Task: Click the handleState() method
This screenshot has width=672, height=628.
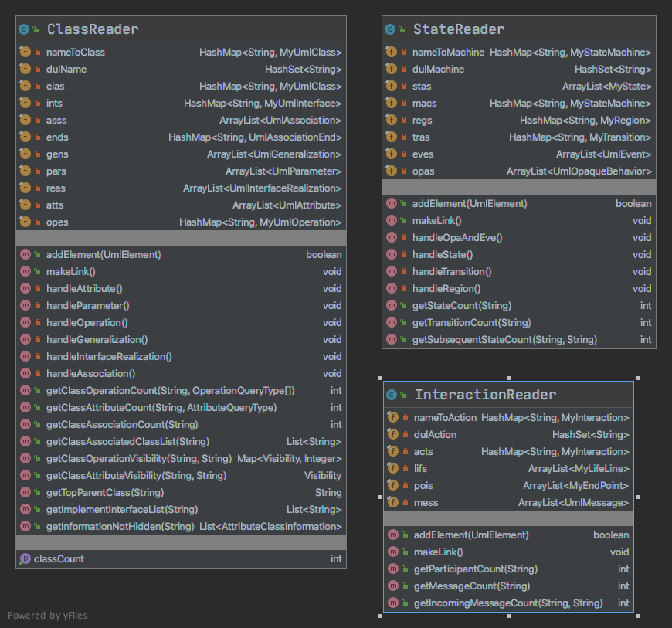Action: [443, 255]
